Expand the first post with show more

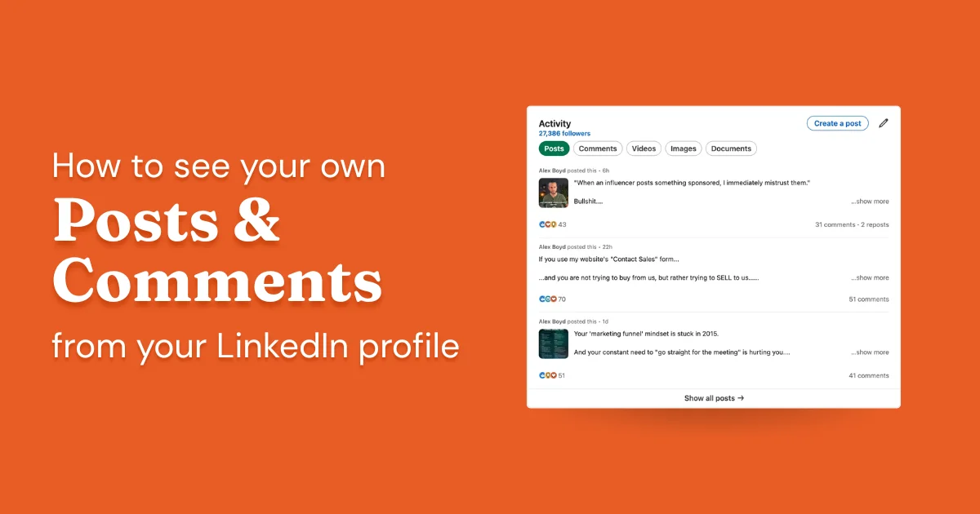[869, 201]
